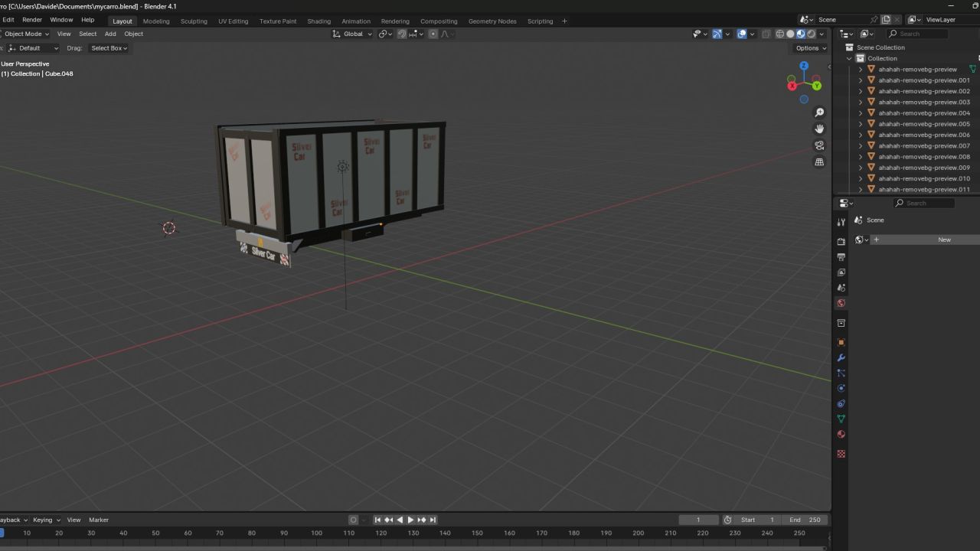This screenshot has height=551, width=980.
Task: Jump to timeline start frame
Action: coord(377,520)
